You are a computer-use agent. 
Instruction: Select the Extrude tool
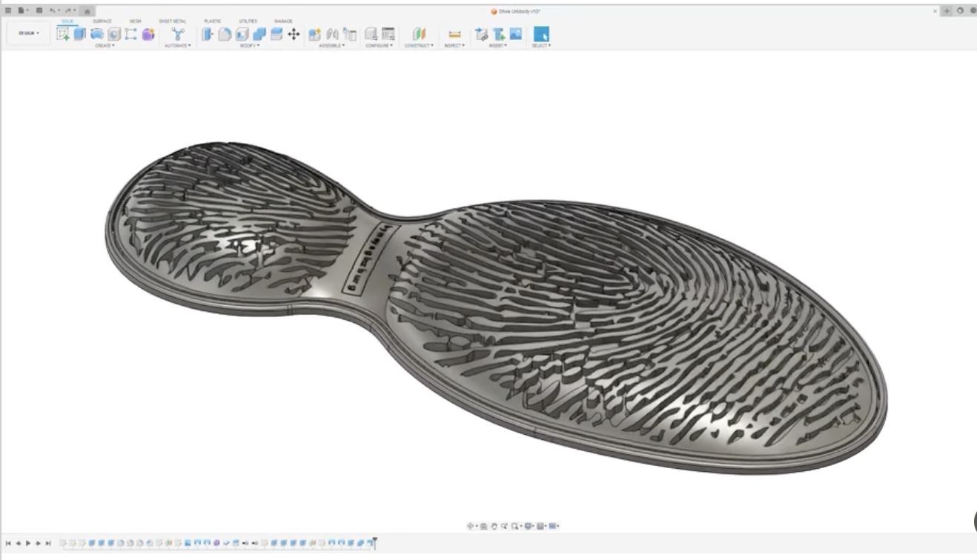click(x=79, y=34)
